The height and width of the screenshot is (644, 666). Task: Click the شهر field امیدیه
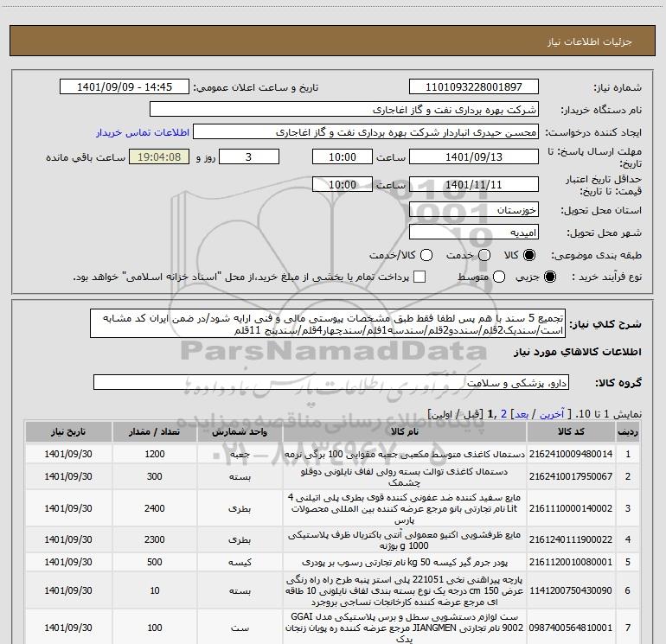474,233
